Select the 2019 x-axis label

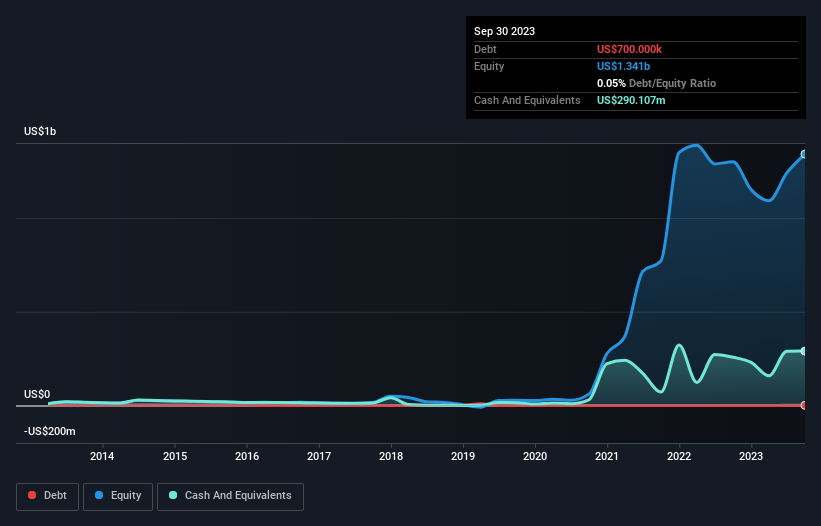(463, 456)
